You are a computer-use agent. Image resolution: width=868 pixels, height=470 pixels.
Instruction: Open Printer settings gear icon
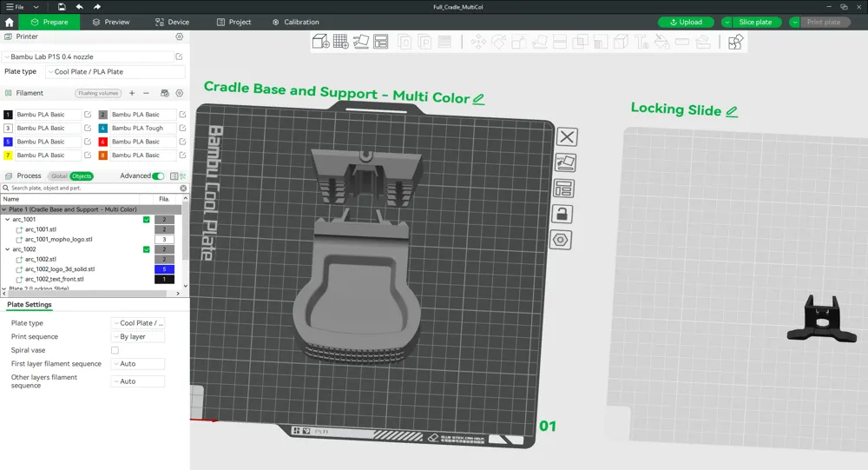(x=180, y=36)
